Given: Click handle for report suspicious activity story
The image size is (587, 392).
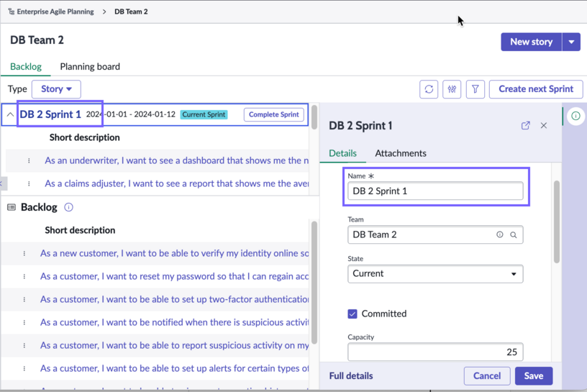Looking at the screenshot, I should click(24, 345).
